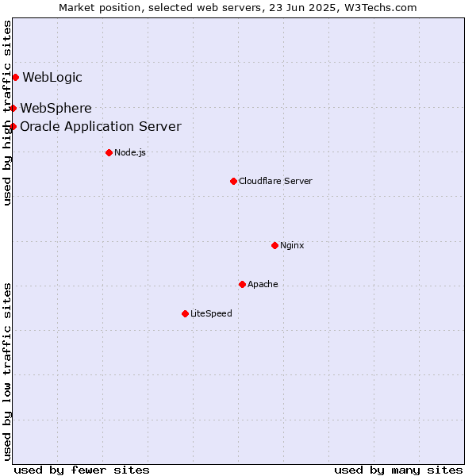Select the 'LiteSpeed' label text
476x476 pixels.
pos(211,313)
